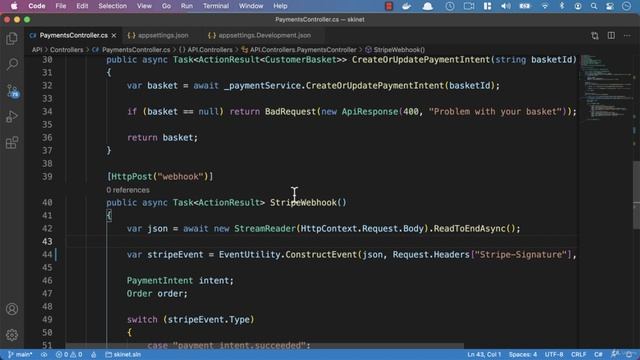
Task: Click the Spaces: 4 indentation status item
Action: (523, 354)
